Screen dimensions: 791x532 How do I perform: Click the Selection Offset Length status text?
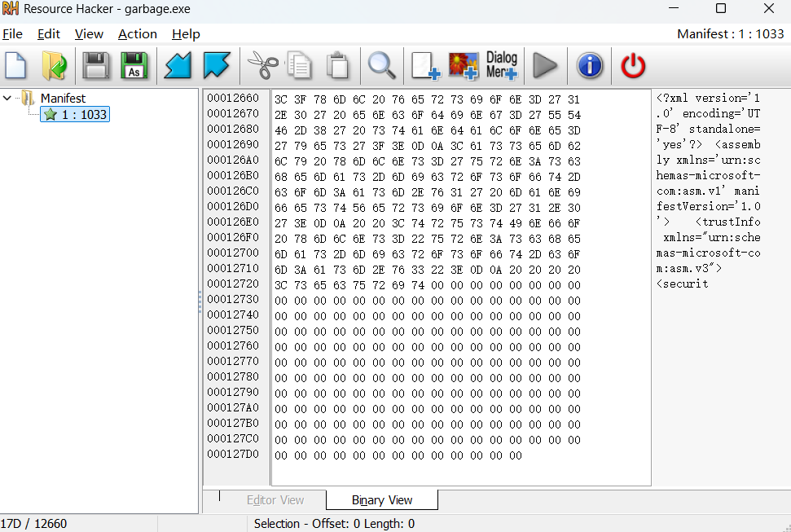[x=334, y=524]
